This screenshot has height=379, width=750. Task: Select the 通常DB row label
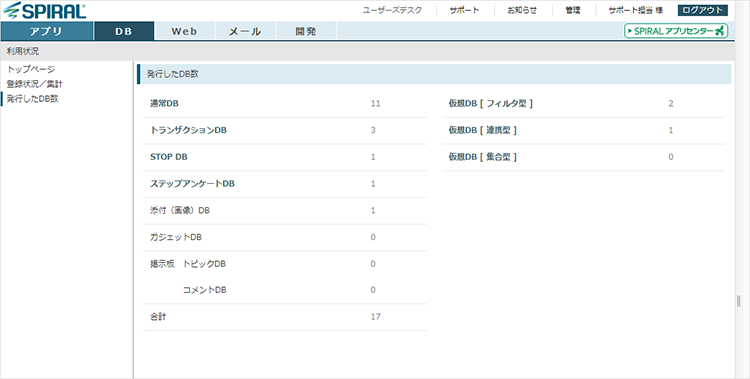pyautogui.click(x=164, y=103)
